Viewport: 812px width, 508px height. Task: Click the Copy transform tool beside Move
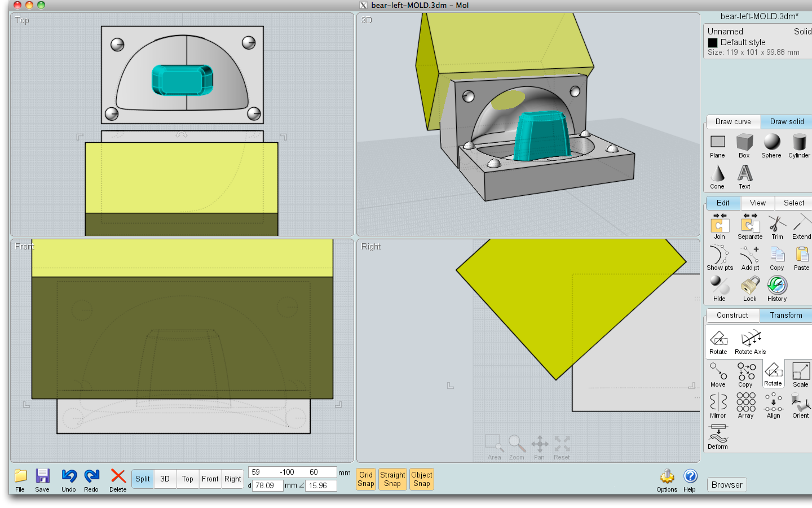pyautogui.click(x=745, y=375)
